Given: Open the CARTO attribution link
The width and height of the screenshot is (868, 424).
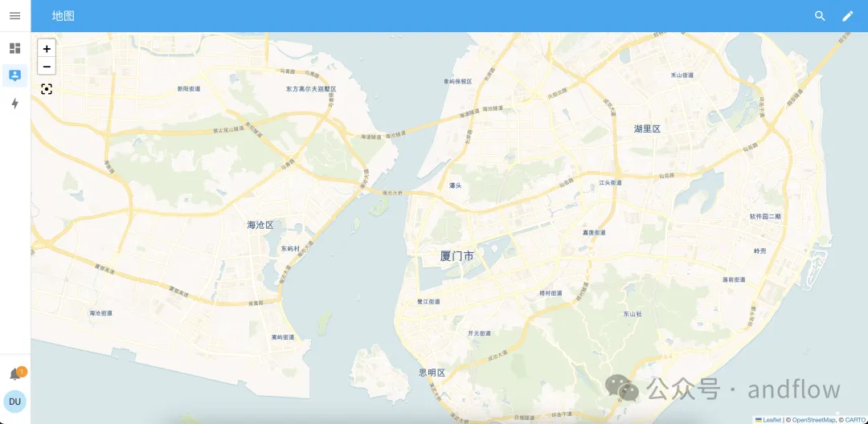Looking at the screenshot, I should click(855, 420).
